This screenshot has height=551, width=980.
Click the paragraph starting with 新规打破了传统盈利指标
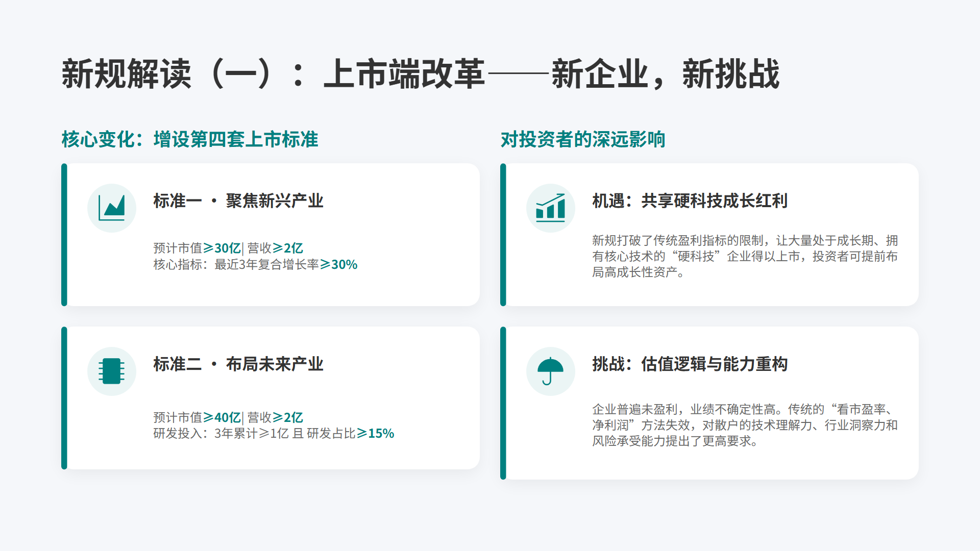(744, 256)
